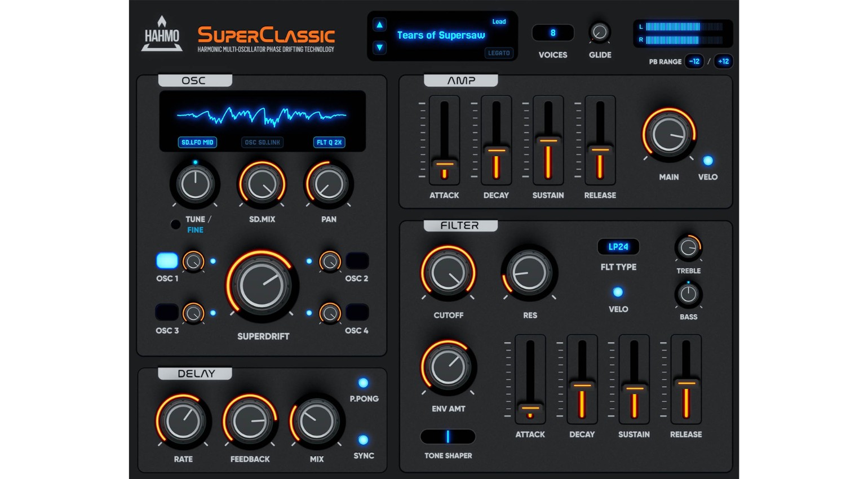
Task: Click the filter Cutoff knob
Action: coord(448,273)
